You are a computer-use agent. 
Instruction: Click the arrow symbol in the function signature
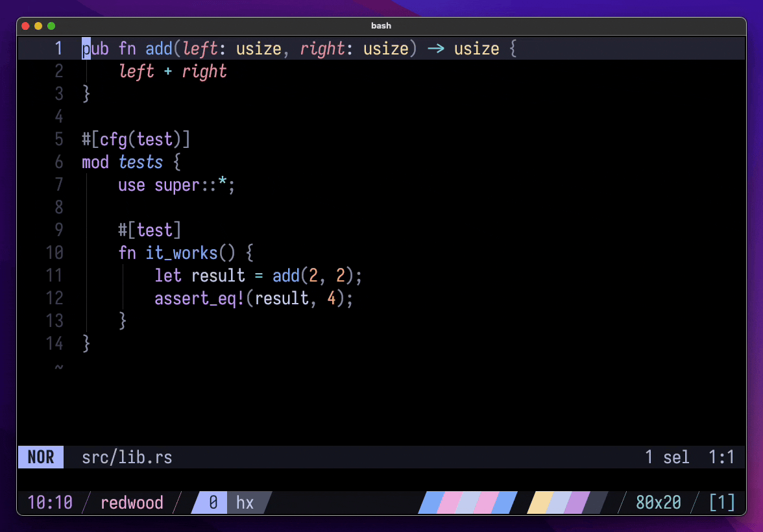(435, 49)
